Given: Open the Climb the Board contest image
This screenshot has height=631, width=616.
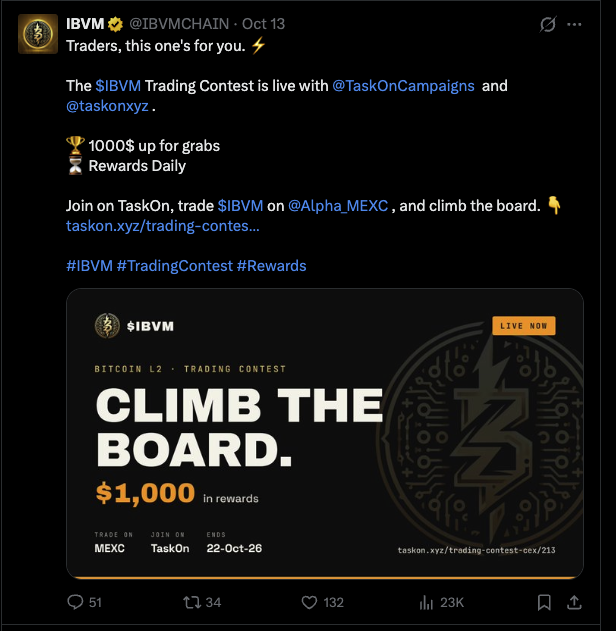Looking at the screenshot, I should pyautogui.click(x=325, y=433).
